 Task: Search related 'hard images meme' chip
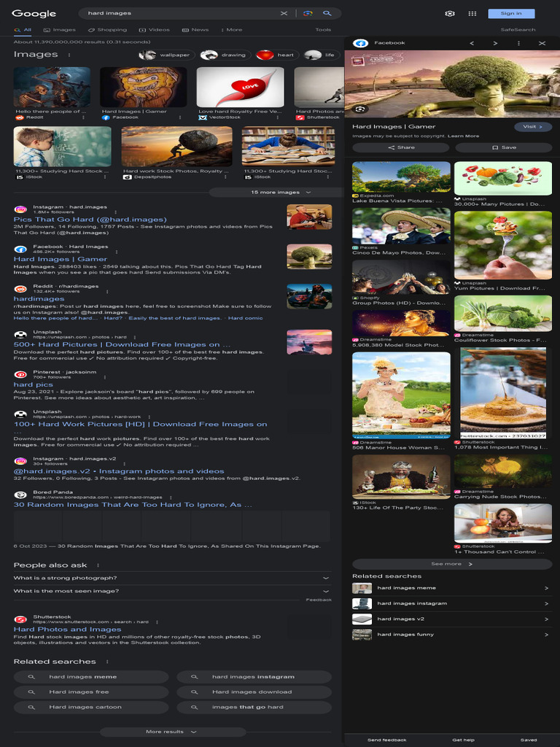click(91, 677)
